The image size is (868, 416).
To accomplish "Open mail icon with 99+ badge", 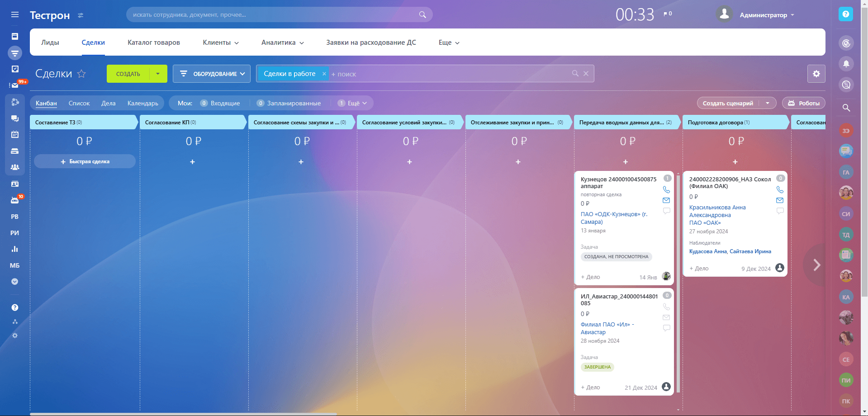I will [15, 85].
